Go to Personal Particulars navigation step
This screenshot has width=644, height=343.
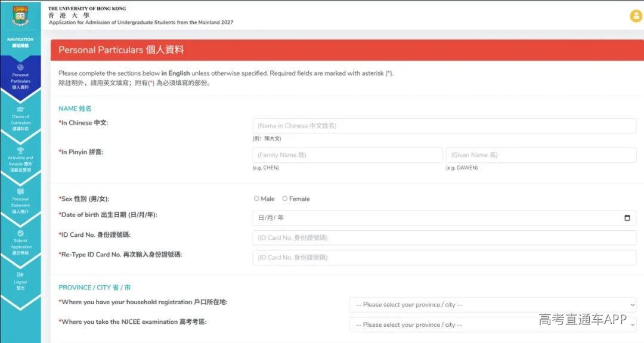20,77
